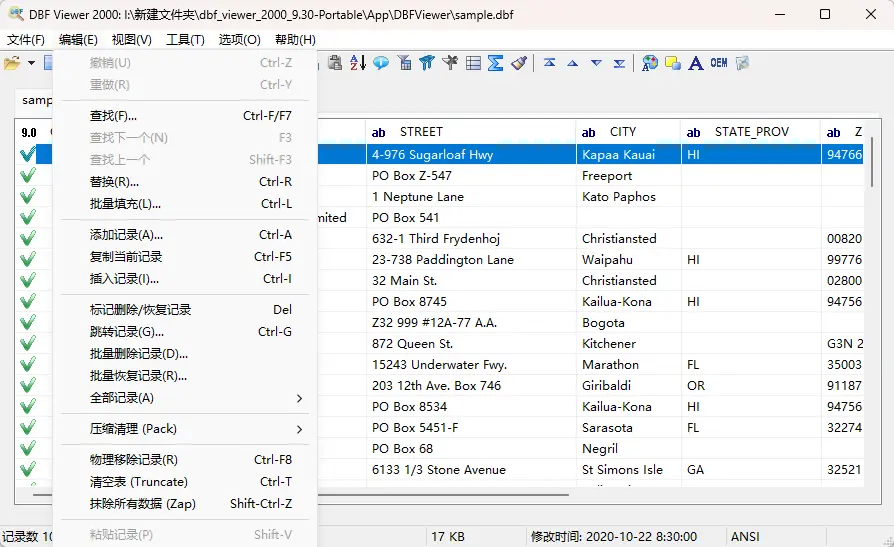This screenshot has width=894, height=547.
Task: Open the 帮助(H) menu
Action: pyautogui.click(x=295, y=39)
